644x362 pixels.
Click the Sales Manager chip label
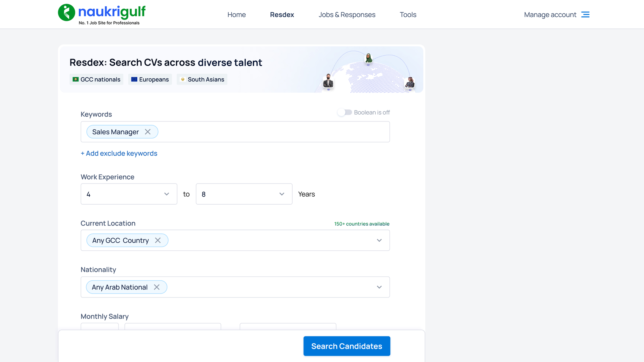[116, 132]
